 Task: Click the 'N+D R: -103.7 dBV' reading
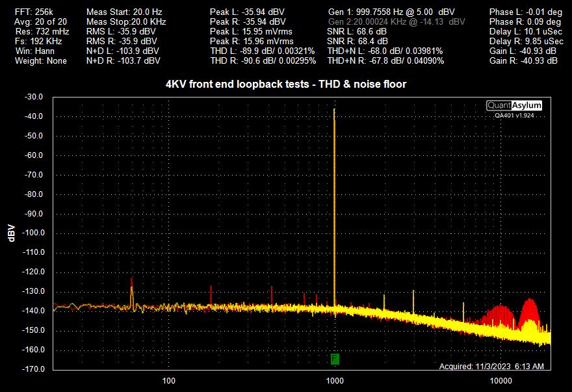tap(123, 61)
